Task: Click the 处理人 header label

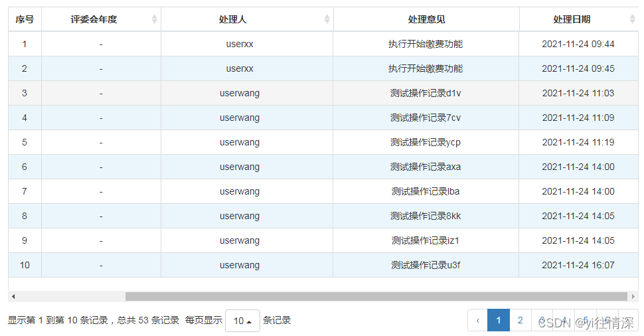Action: coord(232,19)
